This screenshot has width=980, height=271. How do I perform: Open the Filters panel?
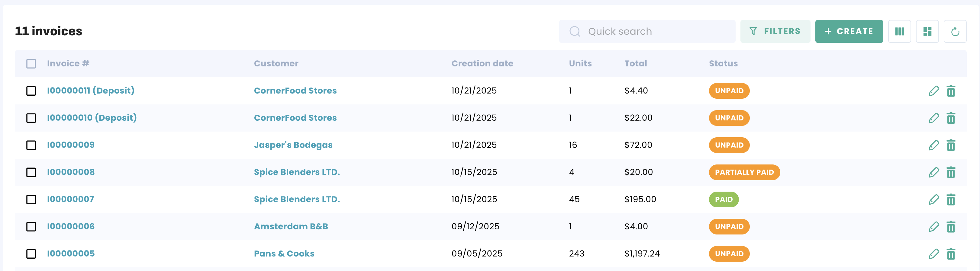coord(775,32)
